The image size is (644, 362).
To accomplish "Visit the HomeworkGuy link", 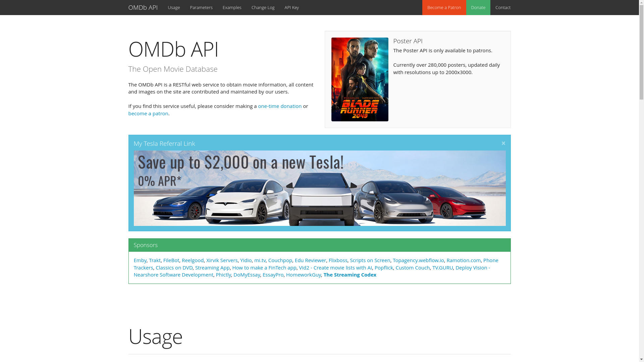I will pos(304,275).
